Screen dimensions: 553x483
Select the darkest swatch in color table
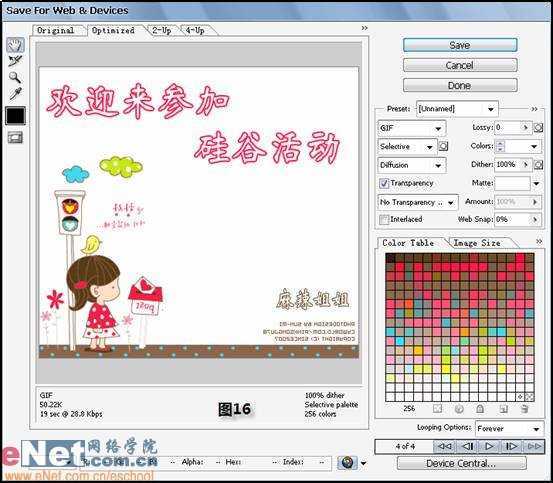click(390, 258)
